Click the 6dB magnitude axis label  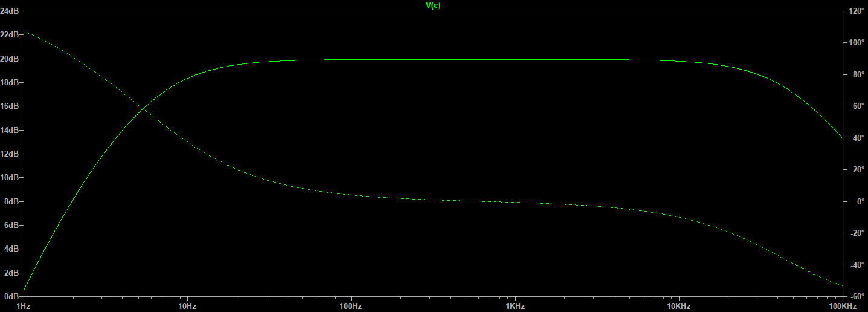click(11, 225)
